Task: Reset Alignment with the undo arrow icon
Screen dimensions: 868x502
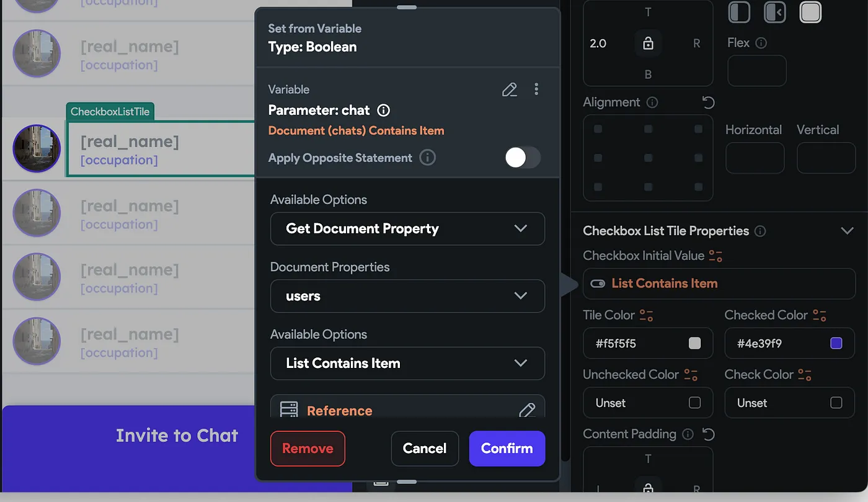Action: click(x=709, y=102)
